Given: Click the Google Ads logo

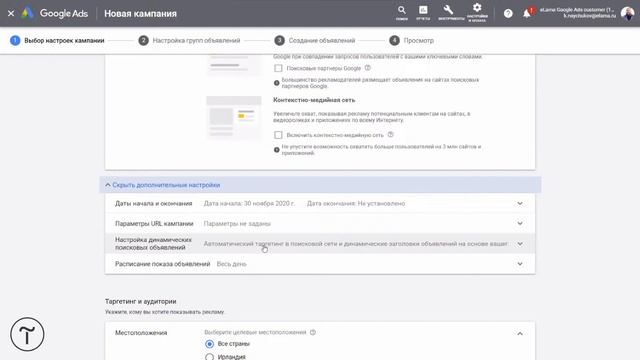Looking at the screenshot, I should tap(55, 13).
